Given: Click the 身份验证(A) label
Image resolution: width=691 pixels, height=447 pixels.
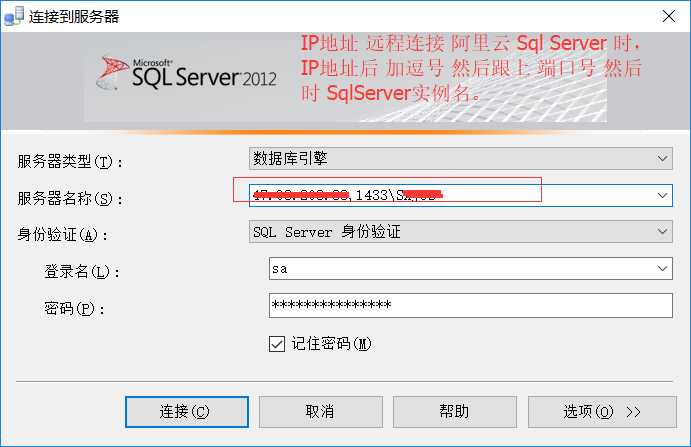Looking at the screenshot, I should point(63,235).
